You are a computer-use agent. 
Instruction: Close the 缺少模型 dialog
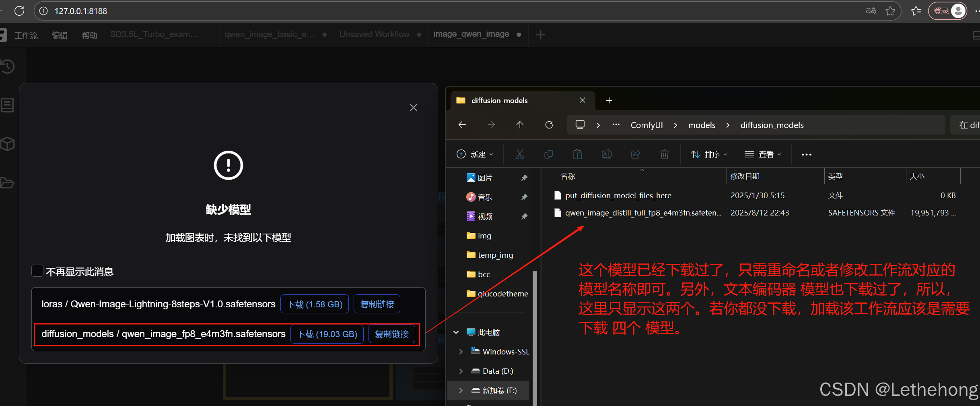413,108
